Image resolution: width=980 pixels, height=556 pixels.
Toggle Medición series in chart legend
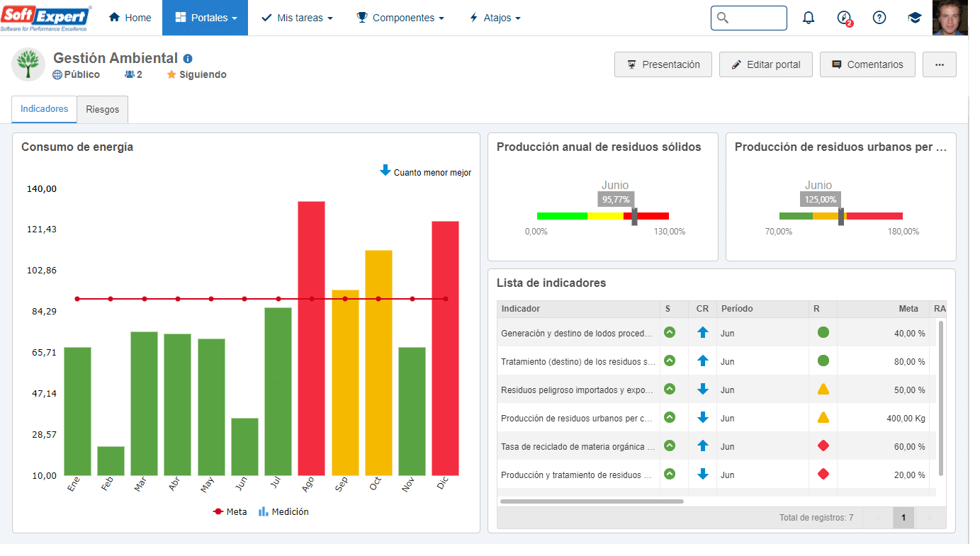283,511
